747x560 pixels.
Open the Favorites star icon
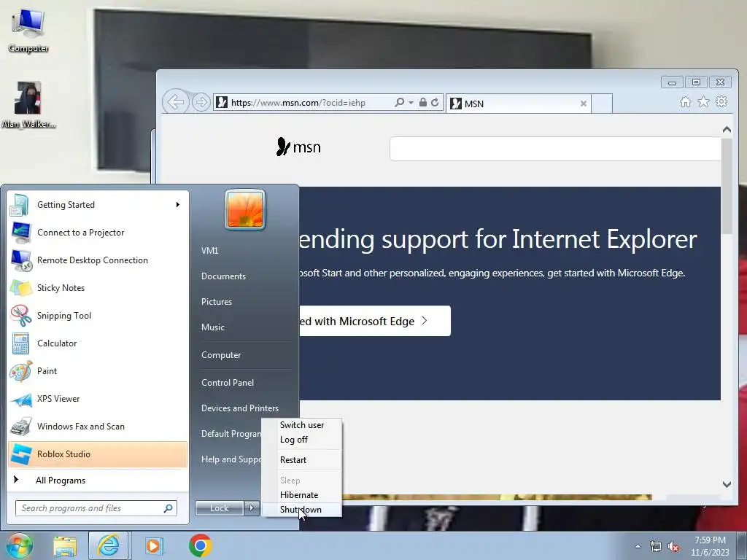(x=703, y=101)
